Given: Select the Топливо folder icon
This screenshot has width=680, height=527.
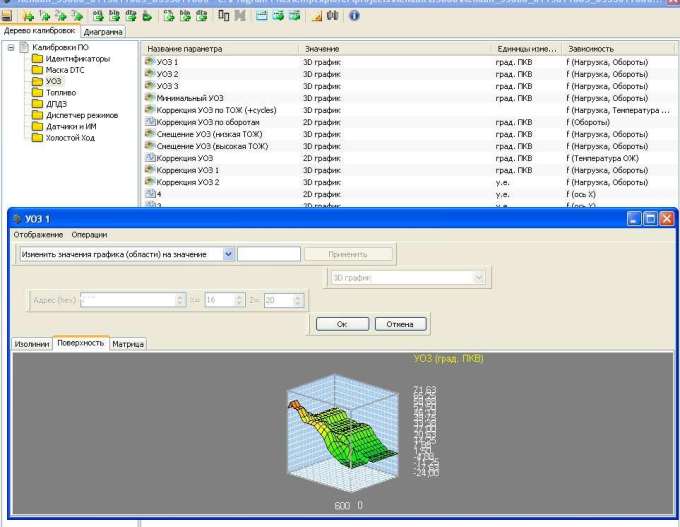Looking at the screenshot, I should point(37,93).
